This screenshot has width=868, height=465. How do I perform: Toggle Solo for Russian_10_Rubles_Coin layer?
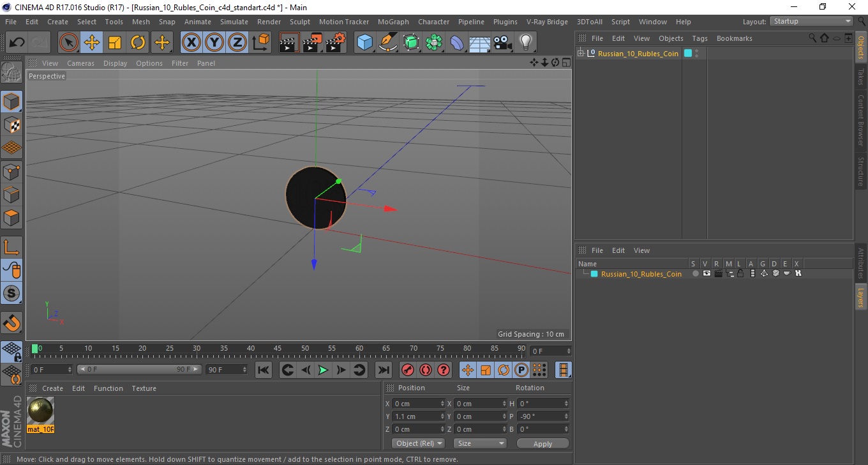(x=695, y=273)
